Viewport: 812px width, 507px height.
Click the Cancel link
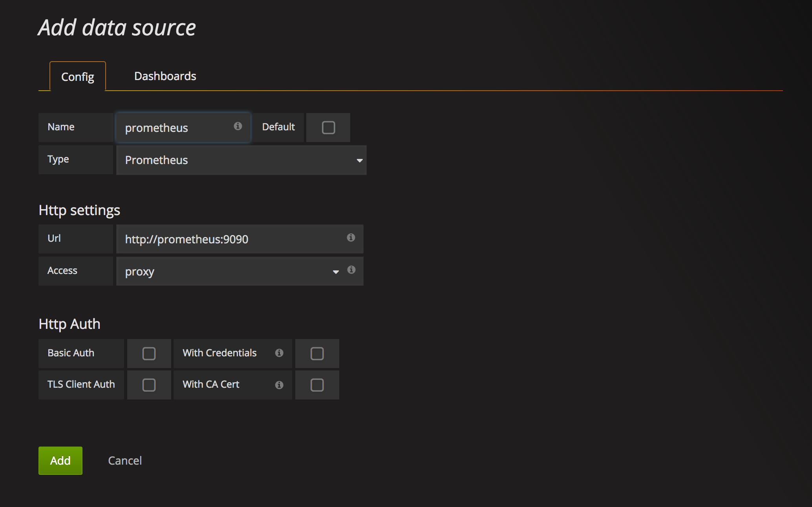point(125,461)
